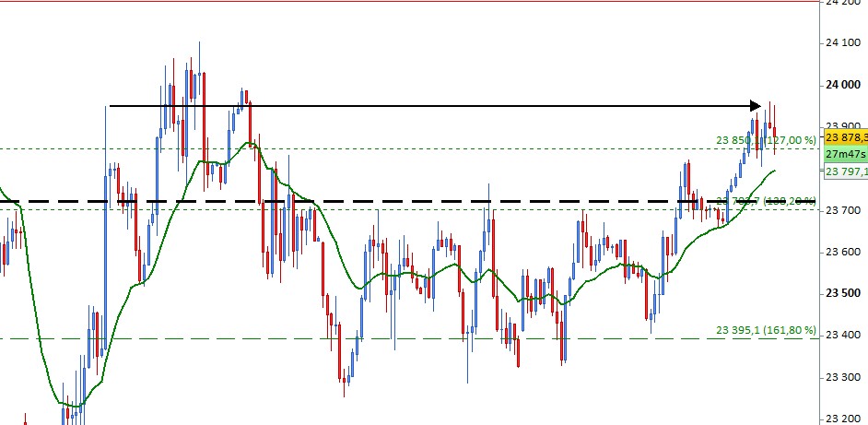Click the 23 300 price axis label
Image resolution: width=868 pixels, height=425 pixels.
pos(843,378)
